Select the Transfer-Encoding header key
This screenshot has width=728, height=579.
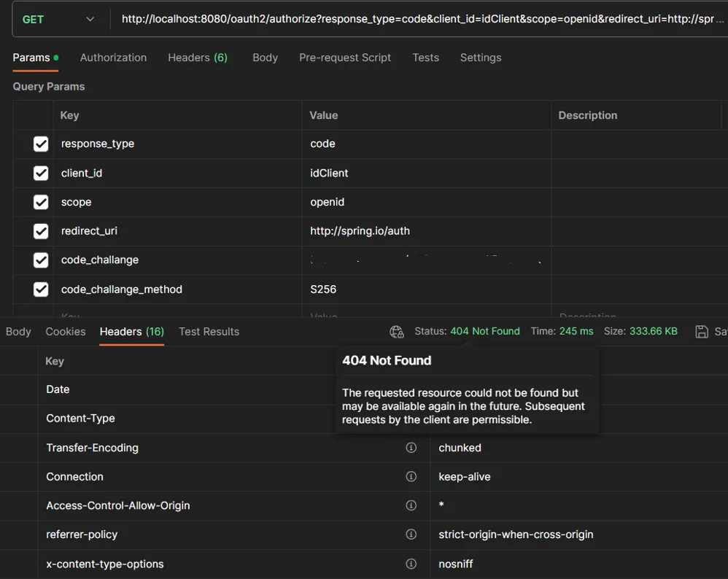coord(93,448)
